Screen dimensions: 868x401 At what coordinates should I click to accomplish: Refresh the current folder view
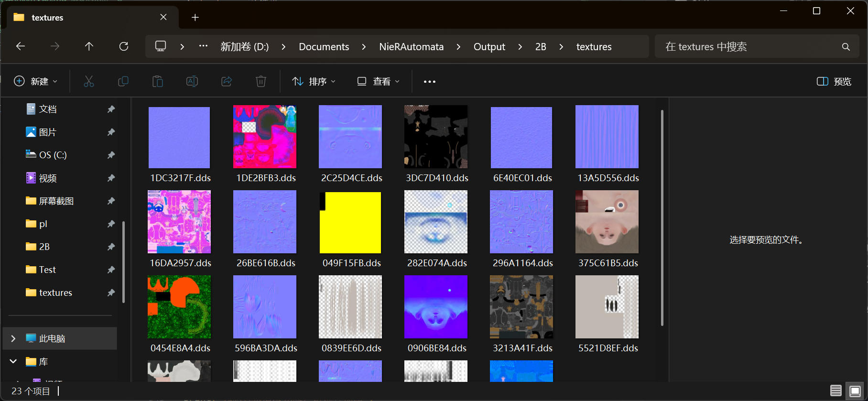pos(124,46)
